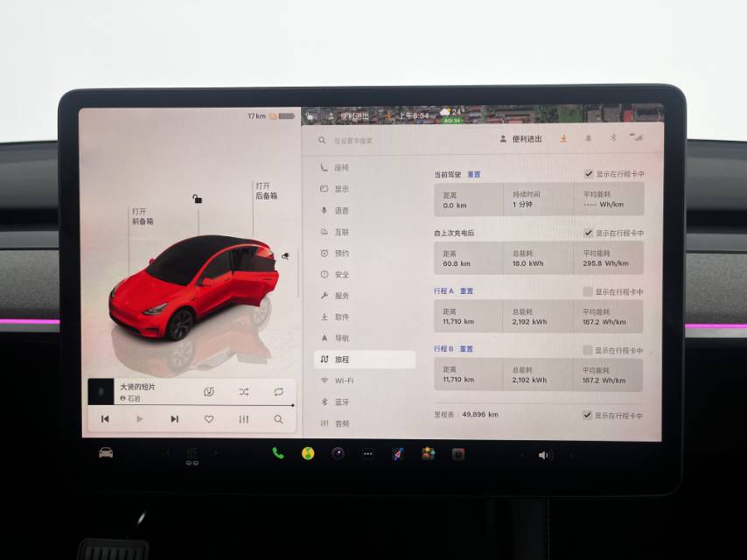Viewport: 747px width, 560px height.
Task: Open the rocket Toybox app in dock
Action: tap(398, 454)
